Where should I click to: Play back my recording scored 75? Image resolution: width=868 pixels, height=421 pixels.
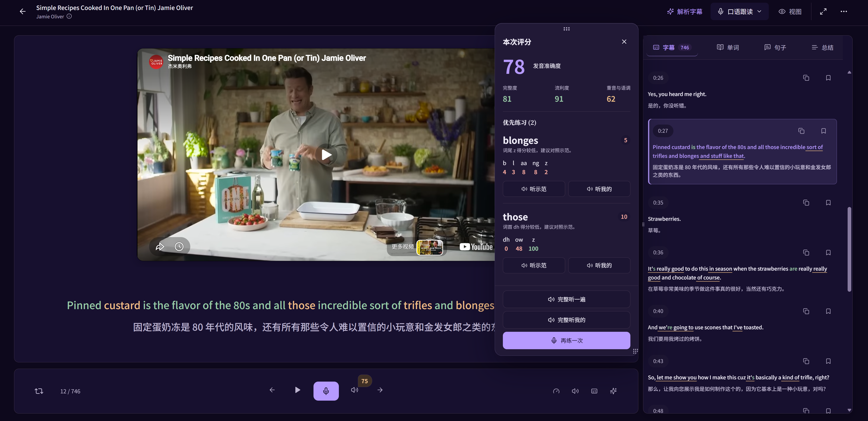(354, 390)
